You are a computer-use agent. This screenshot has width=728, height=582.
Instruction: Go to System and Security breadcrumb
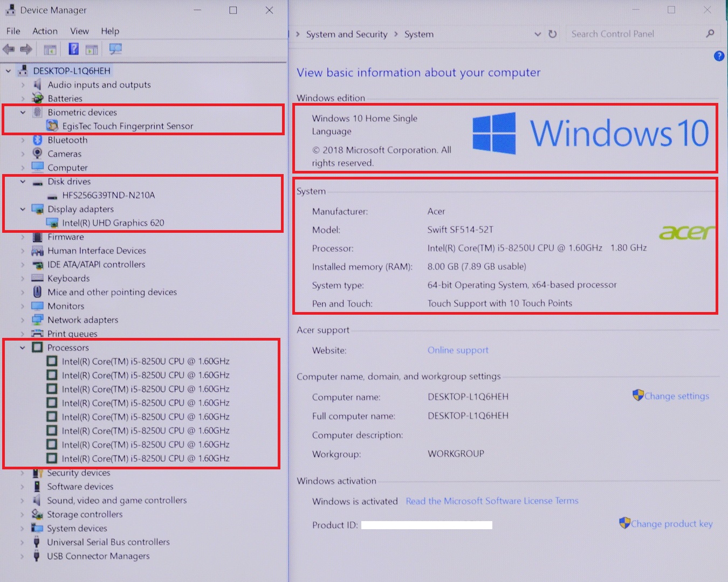pos(347,34)
